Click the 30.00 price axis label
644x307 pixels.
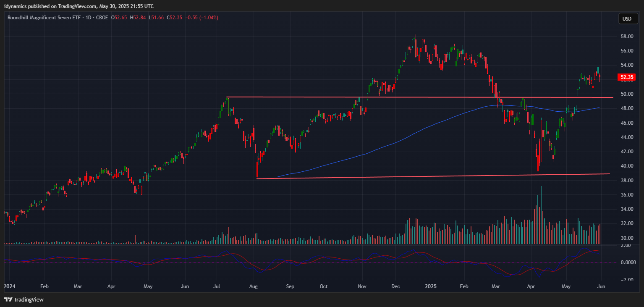coord(627,238)
